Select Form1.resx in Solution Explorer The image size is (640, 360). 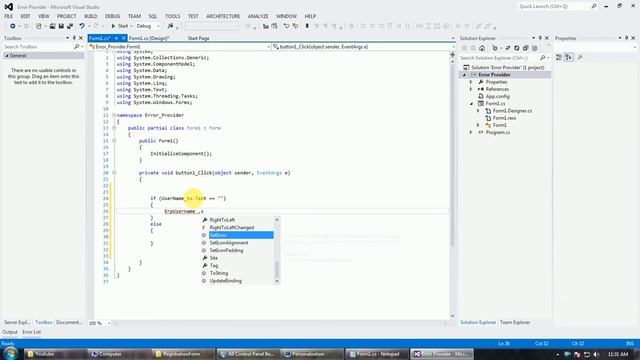pos(504,118)
